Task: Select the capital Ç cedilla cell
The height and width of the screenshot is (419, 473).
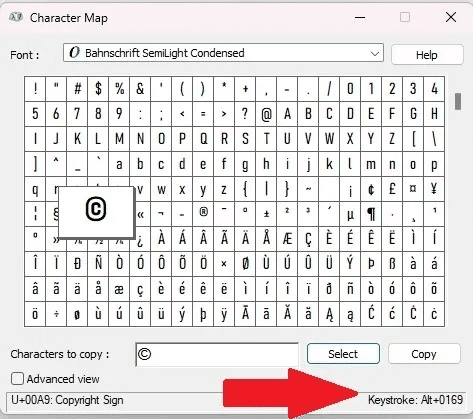Action: click(308, 239)
